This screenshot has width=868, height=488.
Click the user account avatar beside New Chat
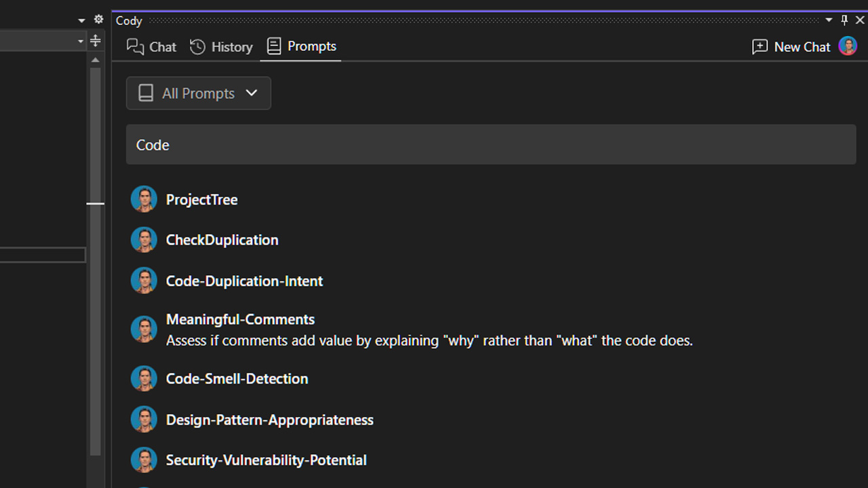[848, 46]
